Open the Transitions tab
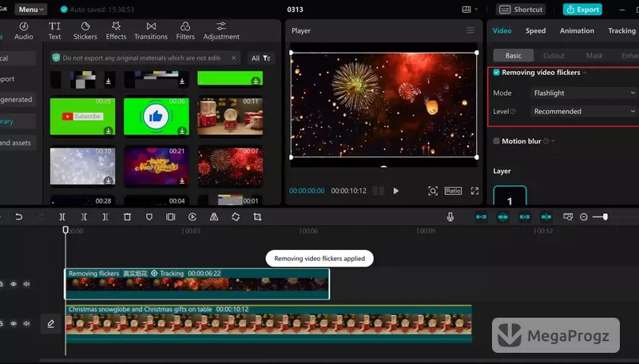Viewport: 639px width, 364px height. (151, 31)
